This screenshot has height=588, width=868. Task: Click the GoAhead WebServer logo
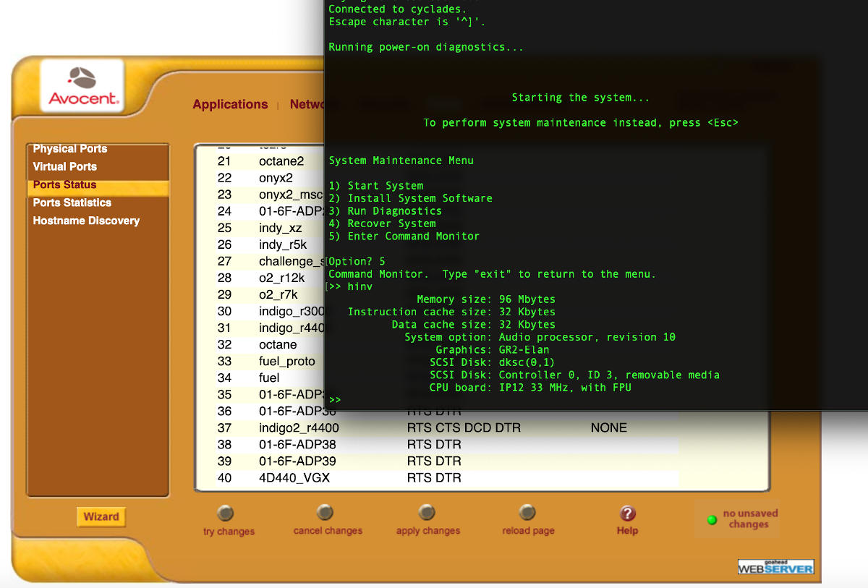[775, 567]
